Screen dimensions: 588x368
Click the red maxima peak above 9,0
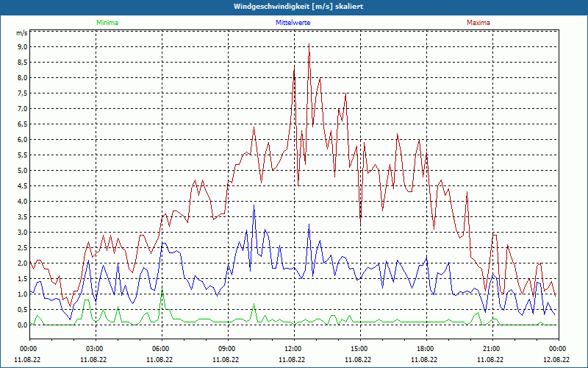(x=309, y=45)
